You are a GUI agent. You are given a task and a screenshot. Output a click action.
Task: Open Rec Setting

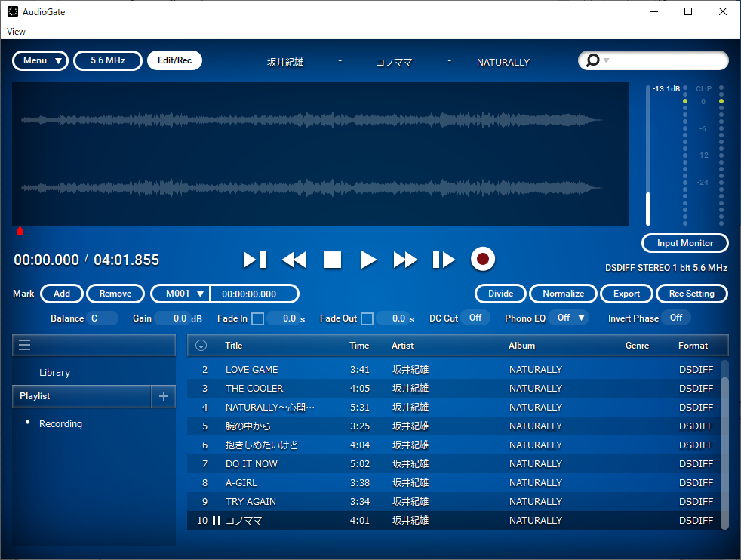pos(692,294)
